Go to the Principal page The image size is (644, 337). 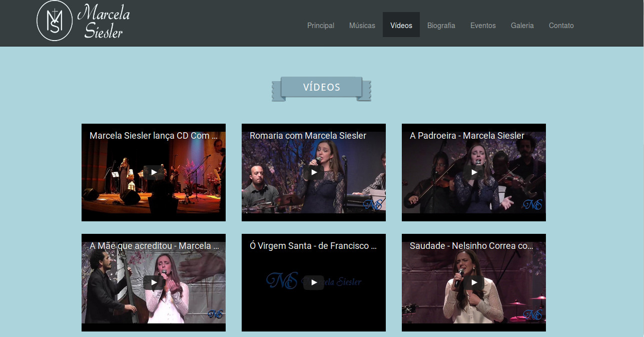pos(321,25)
